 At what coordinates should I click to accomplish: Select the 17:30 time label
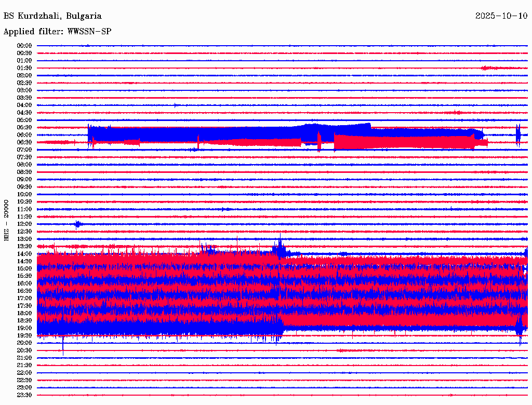tap(24, 306)
